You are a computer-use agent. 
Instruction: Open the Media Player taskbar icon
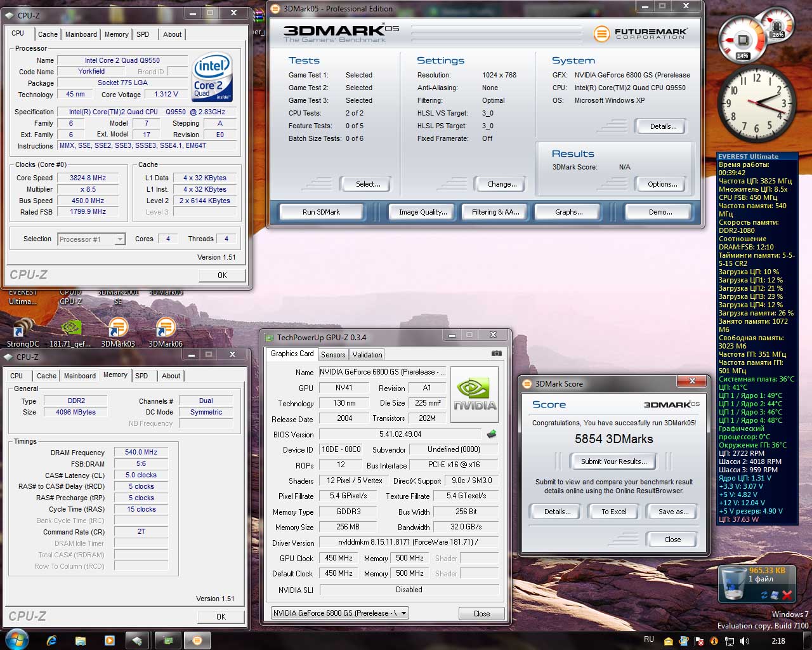pyautogui.click(x=109, y=640)
